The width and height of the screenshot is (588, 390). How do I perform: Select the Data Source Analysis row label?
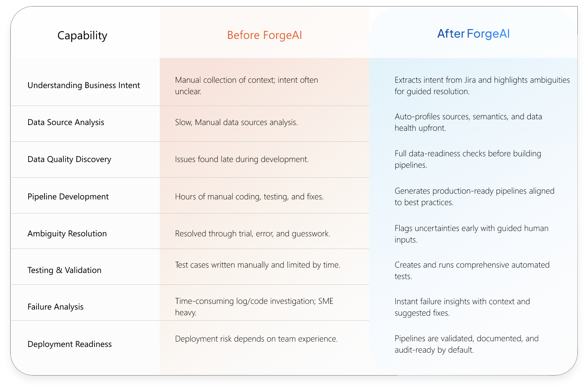pos(66,122)
